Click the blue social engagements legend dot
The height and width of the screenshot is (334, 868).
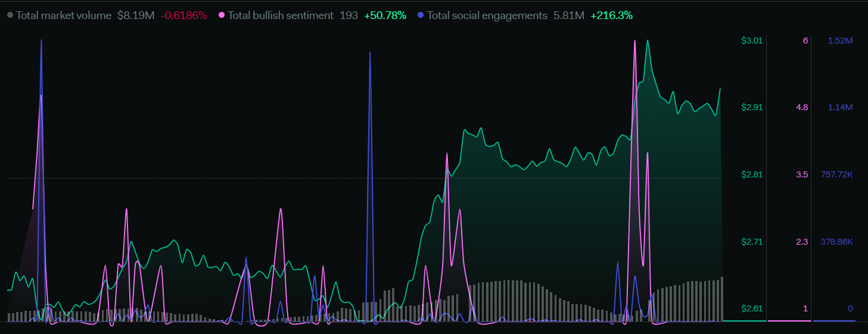coord(422,15)
